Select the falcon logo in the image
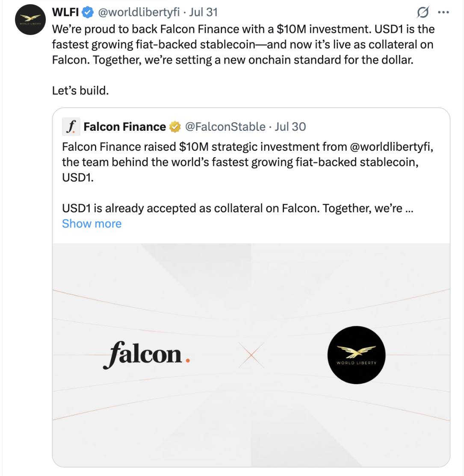The width and height of the screenshot is (464, 476). click(x=147, y=354)
